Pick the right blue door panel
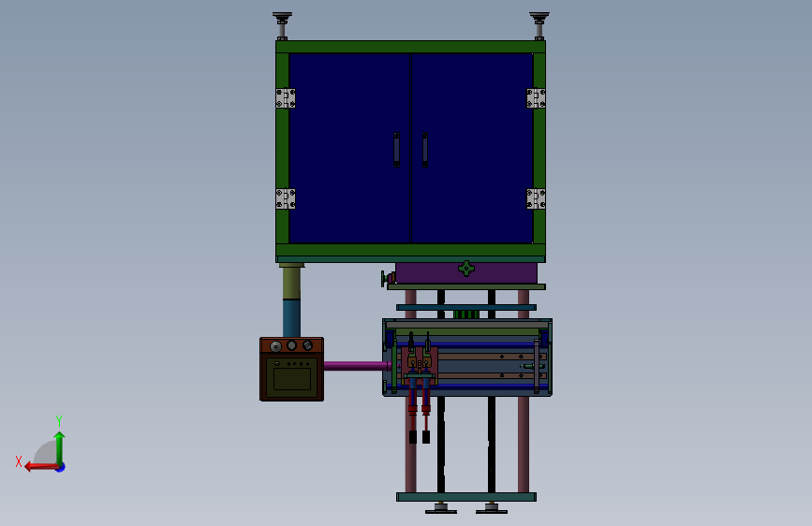 pyautogui.click(x=472, y=148)
